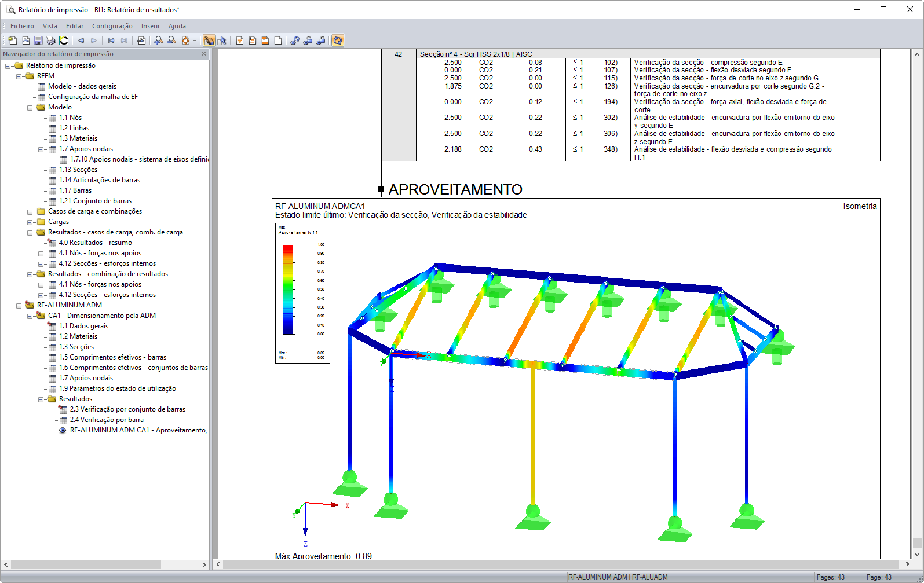Go to next page with right arrow
Screen dimensions: 924x583
(94, 41)
